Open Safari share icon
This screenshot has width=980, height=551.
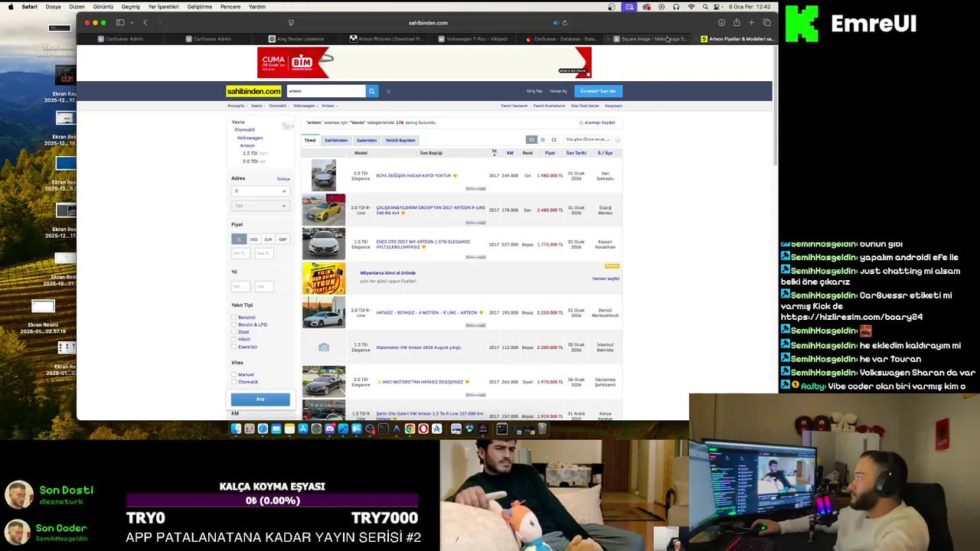click(x=737, y=23)
